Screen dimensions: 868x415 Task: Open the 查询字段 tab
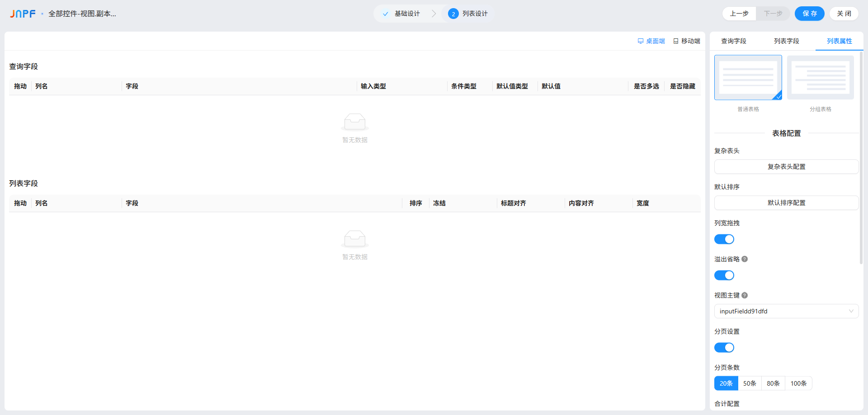(x=733, y=41)
